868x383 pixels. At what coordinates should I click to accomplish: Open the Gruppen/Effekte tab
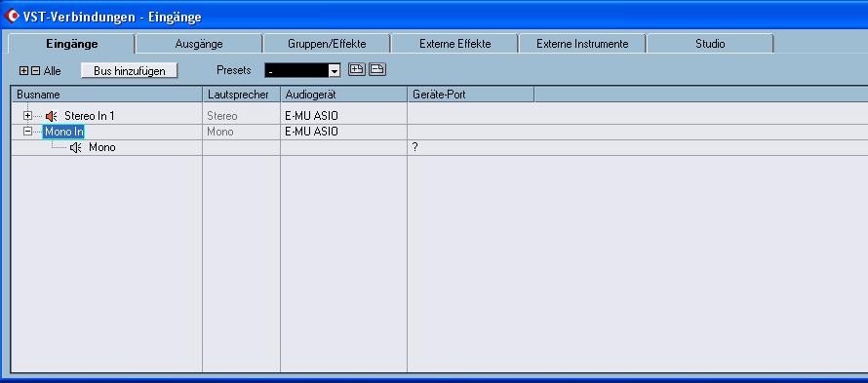point(327,44)
